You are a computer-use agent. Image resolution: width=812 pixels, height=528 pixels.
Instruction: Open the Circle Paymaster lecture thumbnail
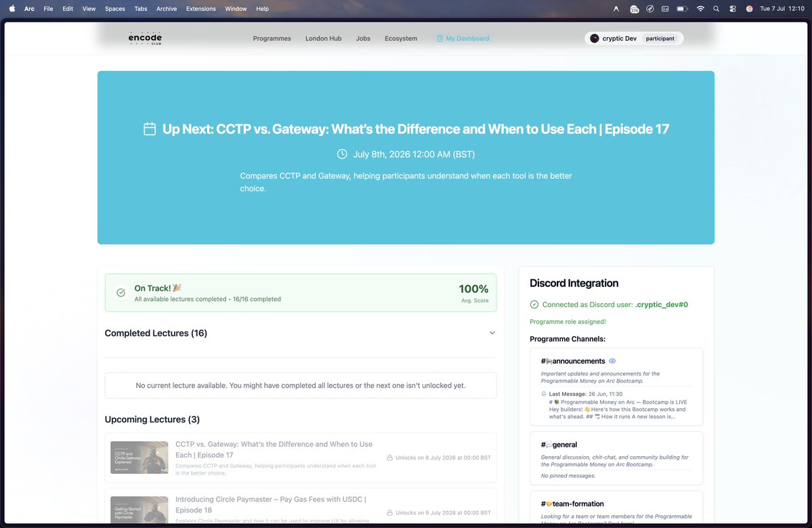(140, 510)
